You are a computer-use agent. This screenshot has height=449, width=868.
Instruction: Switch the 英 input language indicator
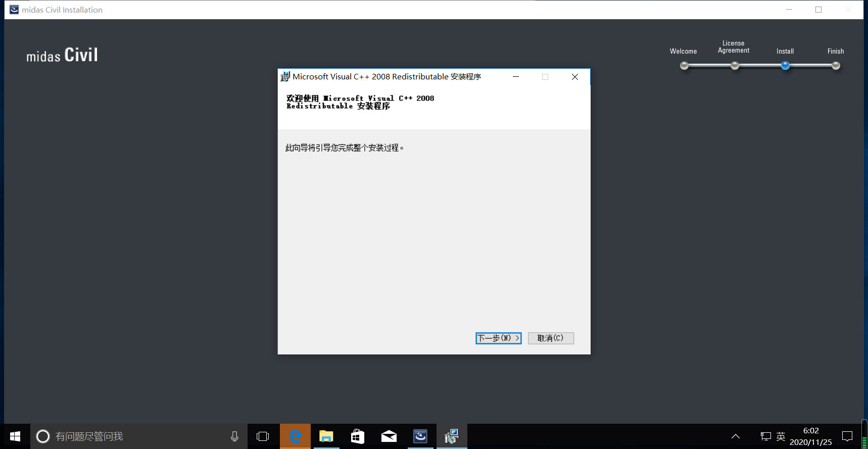click(781, 436)
